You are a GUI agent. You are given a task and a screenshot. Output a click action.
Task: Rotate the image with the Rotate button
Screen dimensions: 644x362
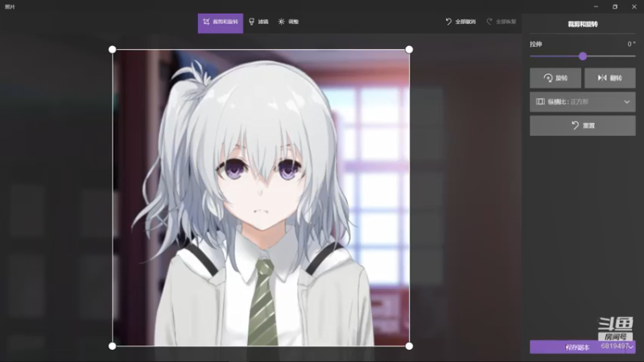[x=555, y=78]
